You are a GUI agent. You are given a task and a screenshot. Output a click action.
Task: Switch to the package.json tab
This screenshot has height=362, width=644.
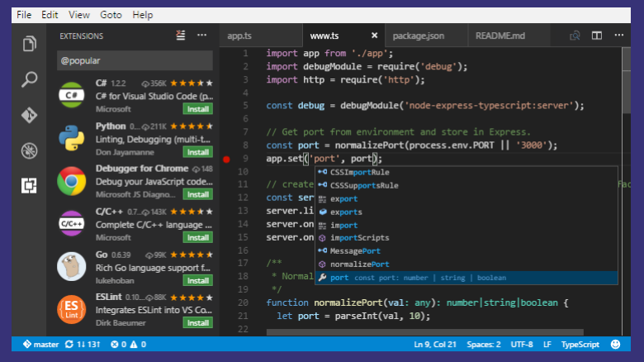click(426, 36)
